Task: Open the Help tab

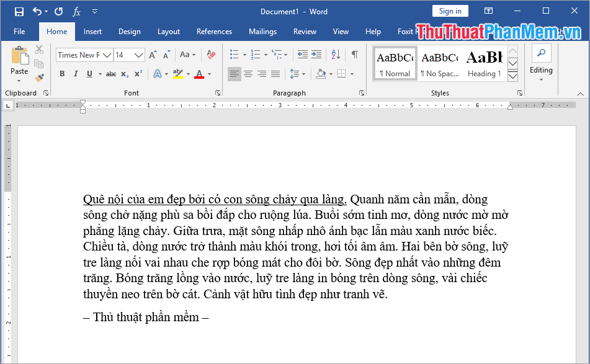Action: tap(373, 32)
